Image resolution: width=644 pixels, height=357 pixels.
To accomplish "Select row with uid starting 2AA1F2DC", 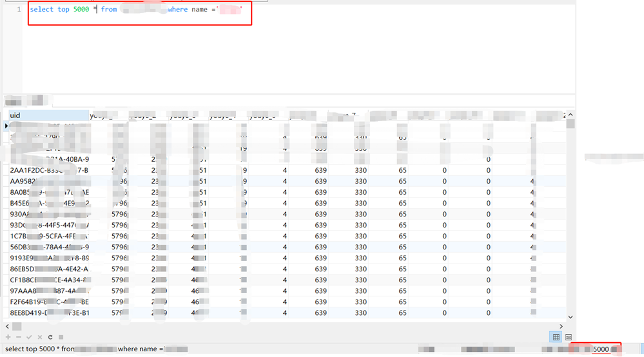I will tap(288, 170).
